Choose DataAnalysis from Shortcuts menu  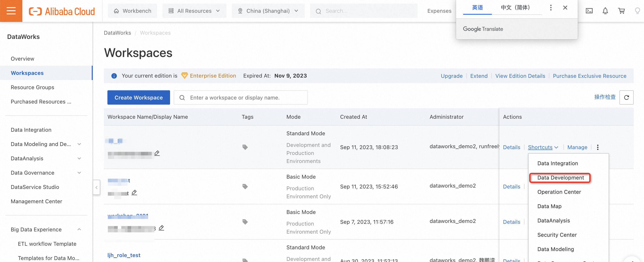(x=554, y=221)
